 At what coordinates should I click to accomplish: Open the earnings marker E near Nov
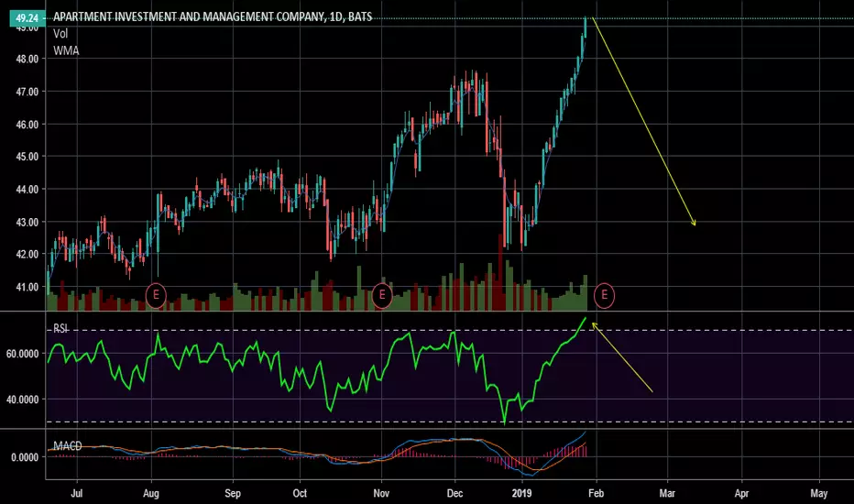(x=382, y=295)
